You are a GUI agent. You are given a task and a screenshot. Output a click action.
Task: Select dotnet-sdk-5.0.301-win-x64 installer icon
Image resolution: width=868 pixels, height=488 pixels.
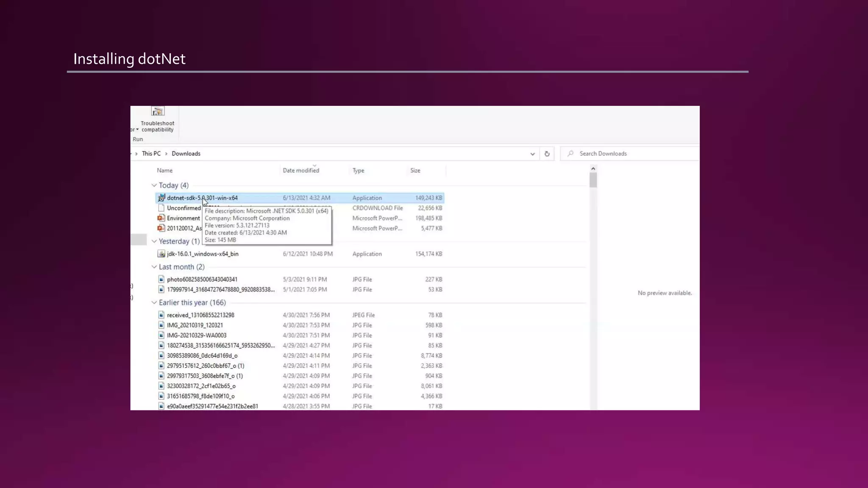tap(161, 198)
